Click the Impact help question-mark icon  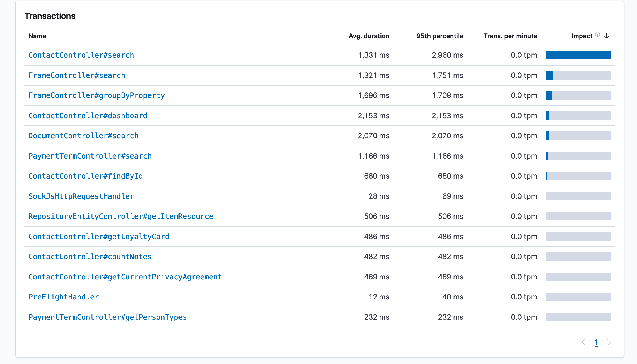pos(597,35)
